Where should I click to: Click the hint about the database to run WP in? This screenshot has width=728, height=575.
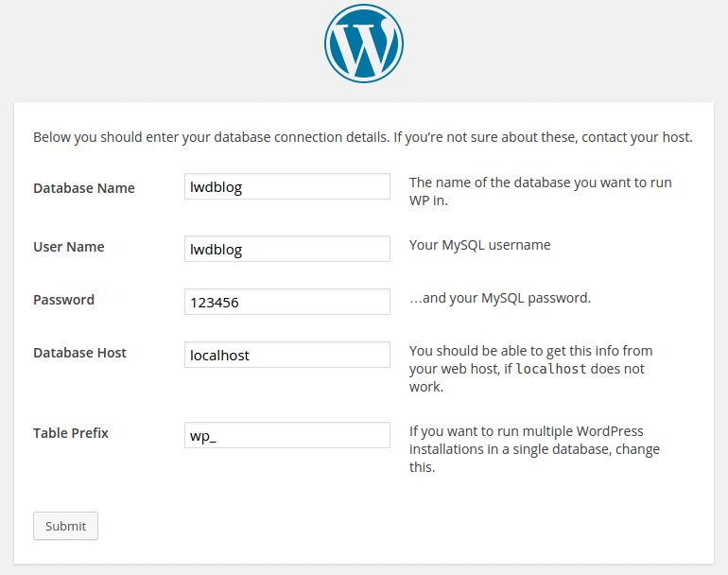click(x=540, y=191)
